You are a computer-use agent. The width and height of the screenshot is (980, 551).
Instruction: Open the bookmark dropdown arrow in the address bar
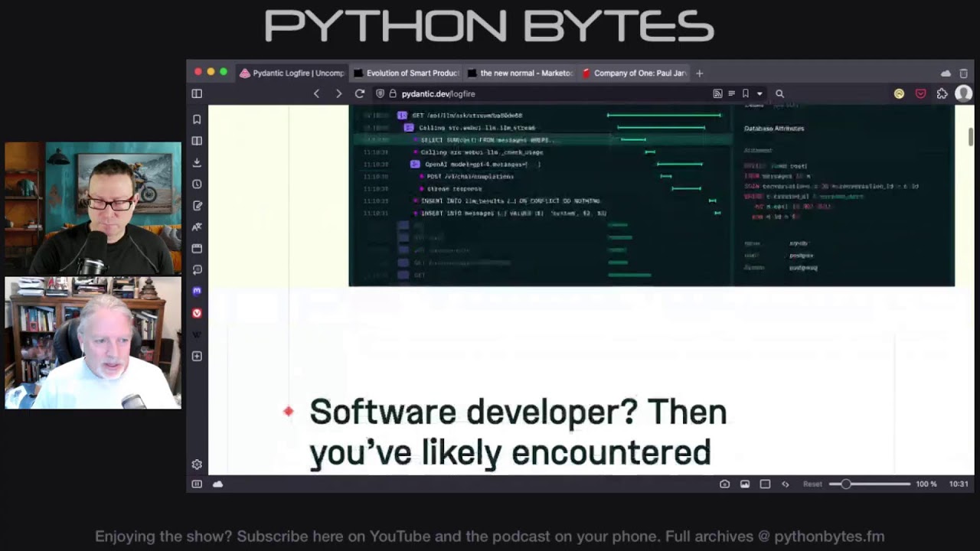[x=758, y=93]
